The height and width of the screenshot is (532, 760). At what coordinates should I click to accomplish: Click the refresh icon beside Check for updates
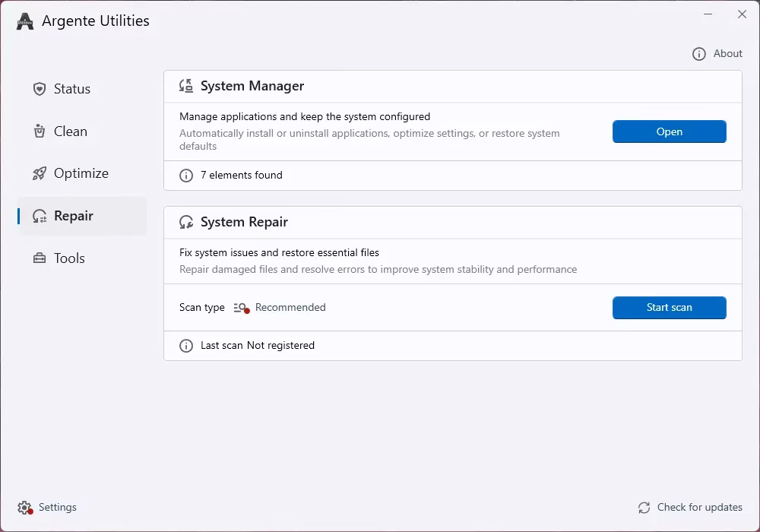click(x=644, y=507)
